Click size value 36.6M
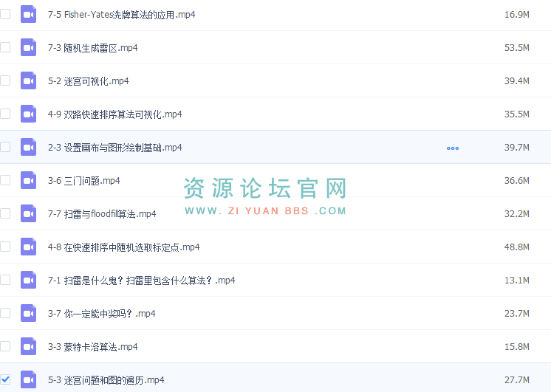This screenshot has width=551, height=392. click(517, 181)
